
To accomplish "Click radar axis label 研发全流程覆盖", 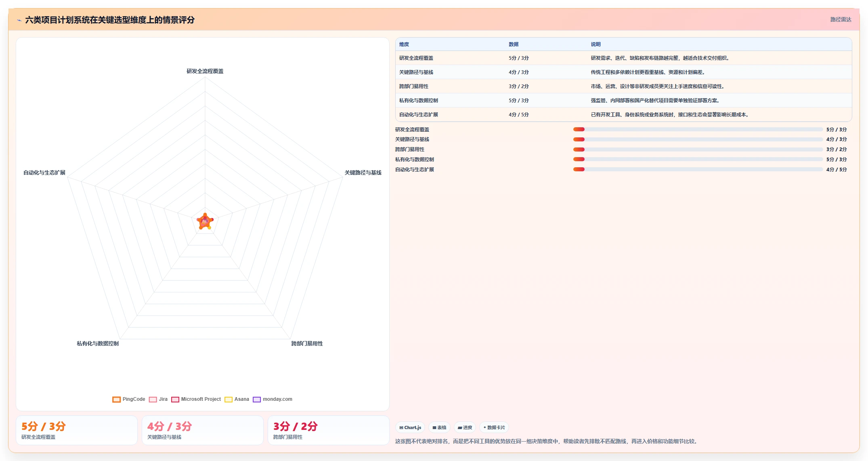I will coord(205,71).
